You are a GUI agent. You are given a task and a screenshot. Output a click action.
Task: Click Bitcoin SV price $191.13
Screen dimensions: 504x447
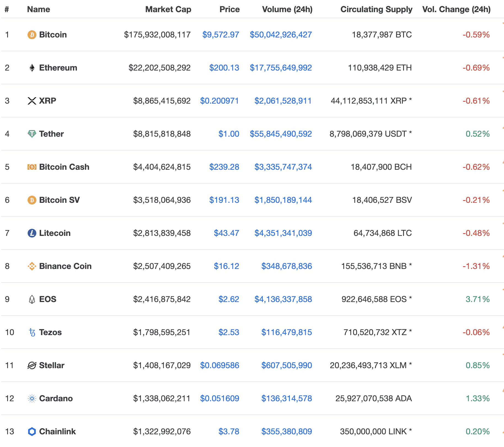tap(224, 200)
